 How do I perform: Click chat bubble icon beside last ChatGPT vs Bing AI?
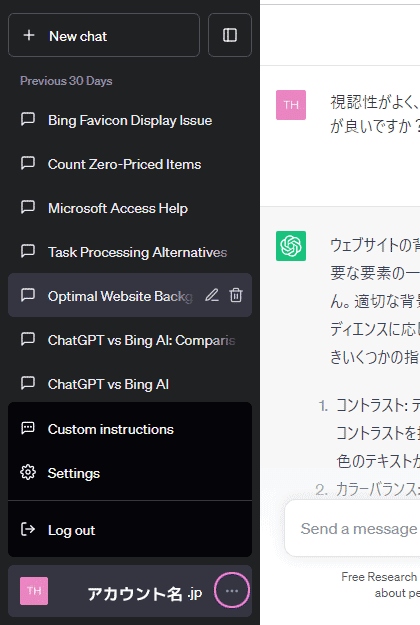click(28, 383)
